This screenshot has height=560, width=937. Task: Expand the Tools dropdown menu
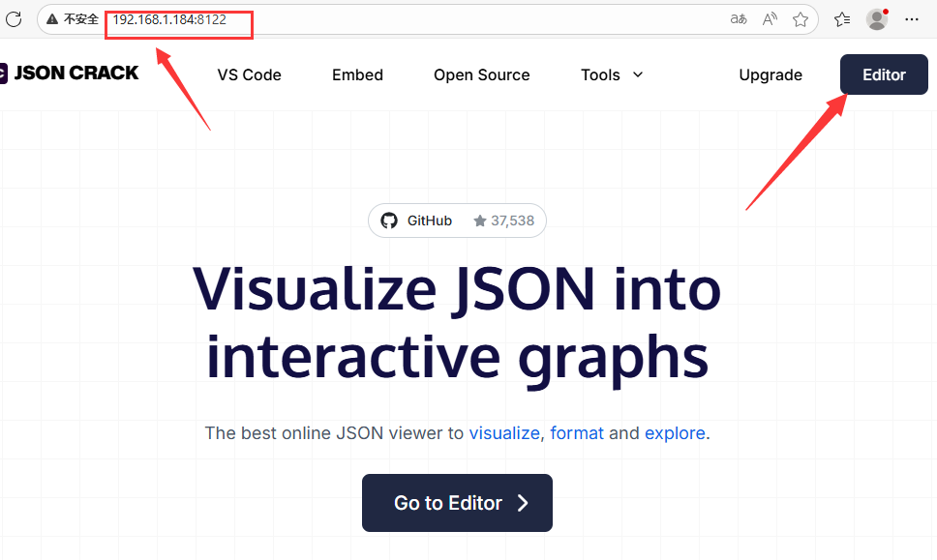pyautogui.click(x=612, y=75)
